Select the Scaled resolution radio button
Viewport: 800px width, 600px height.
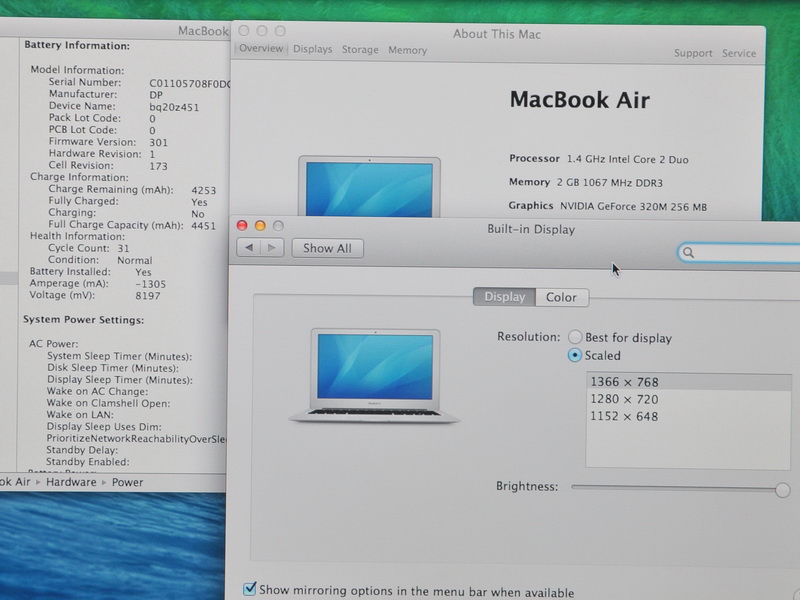click(574, 355)
